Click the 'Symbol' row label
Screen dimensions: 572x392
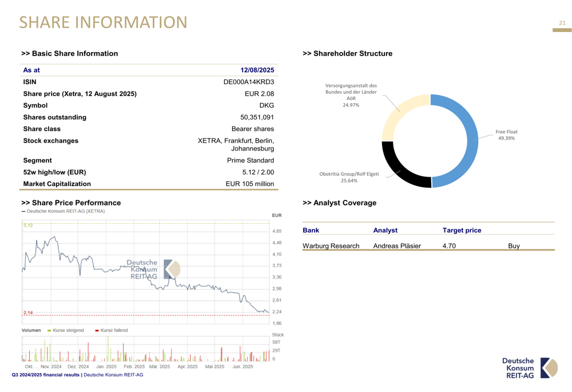coord(35,105)
